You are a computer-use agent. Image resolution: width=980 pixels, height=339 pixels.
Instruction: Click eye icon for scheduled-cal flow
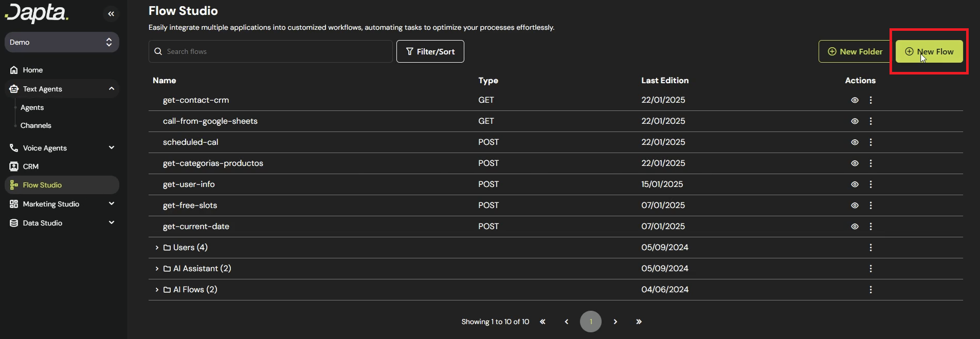click(x=855, y=142)
